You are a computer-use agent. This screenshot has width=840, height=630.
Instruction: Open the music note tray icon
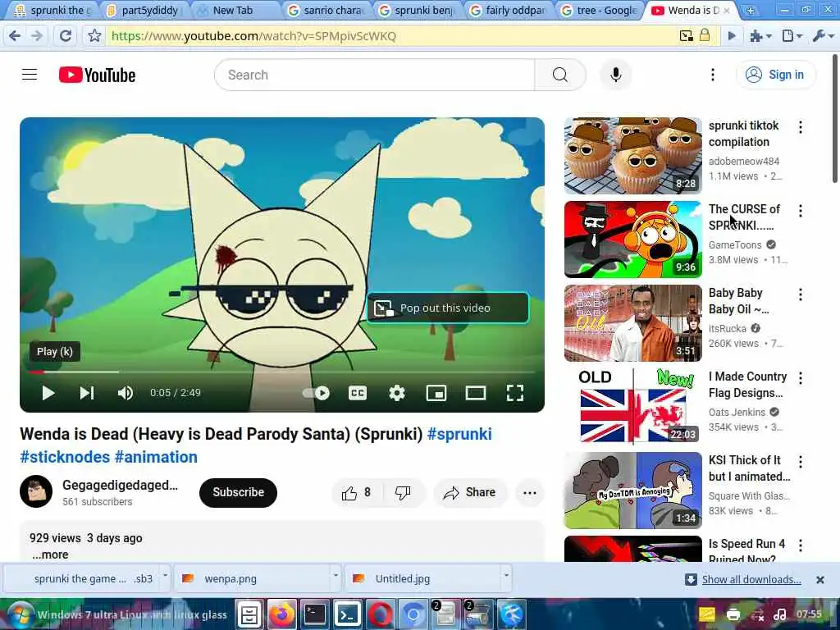(x=780, y=614)
